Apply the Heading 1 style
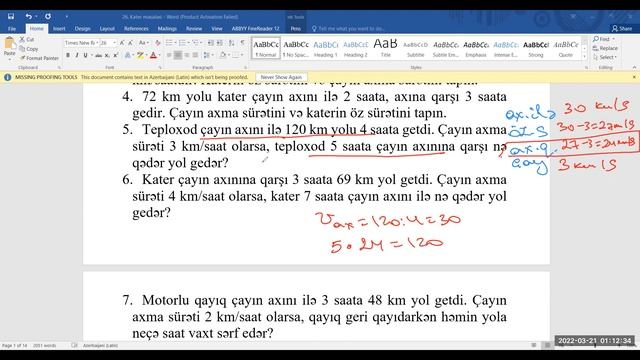640x360 pixels. pos(325,48)
